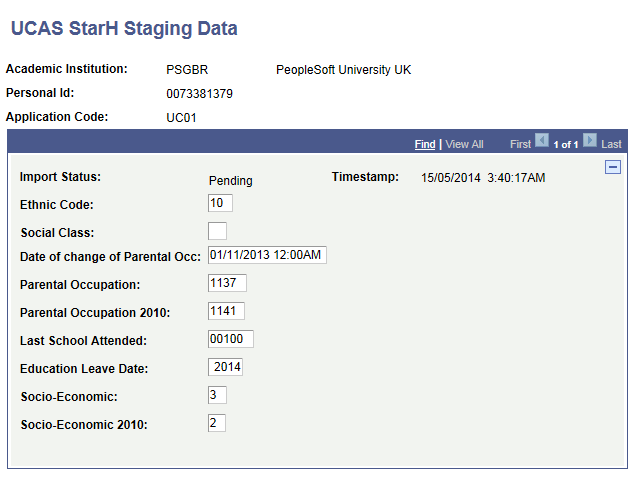Screen dimensions: 636x485
Task: Click the Education Leave Date field
Action: [225, 367]
